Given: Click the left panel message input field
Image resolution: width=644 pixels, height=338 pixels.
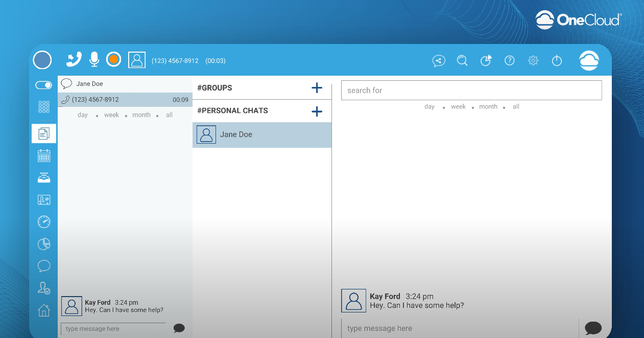Looking at the screenshot, I should tap(113, 329).
